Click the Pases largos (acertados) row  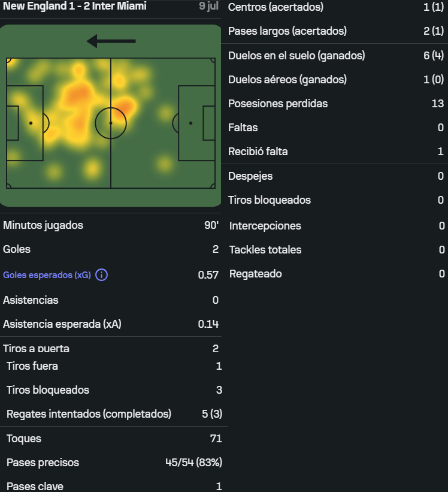point(336,31)
